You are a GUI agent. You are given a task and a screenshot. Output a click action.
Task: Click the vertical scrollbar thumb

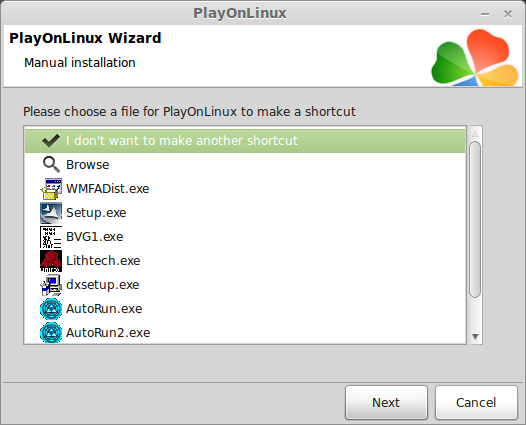[475, 219]
